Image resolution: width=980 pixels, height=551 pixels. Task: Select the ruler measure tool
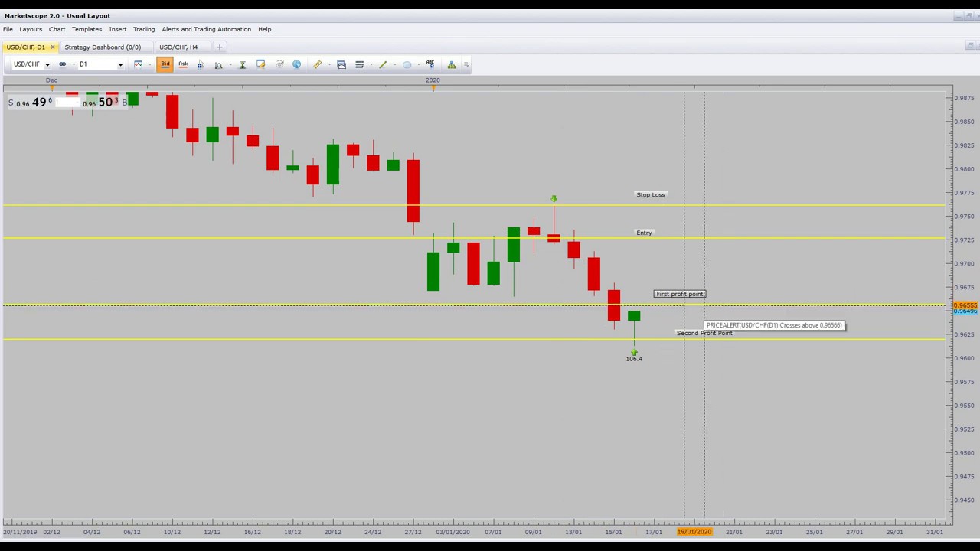(317, 64)
